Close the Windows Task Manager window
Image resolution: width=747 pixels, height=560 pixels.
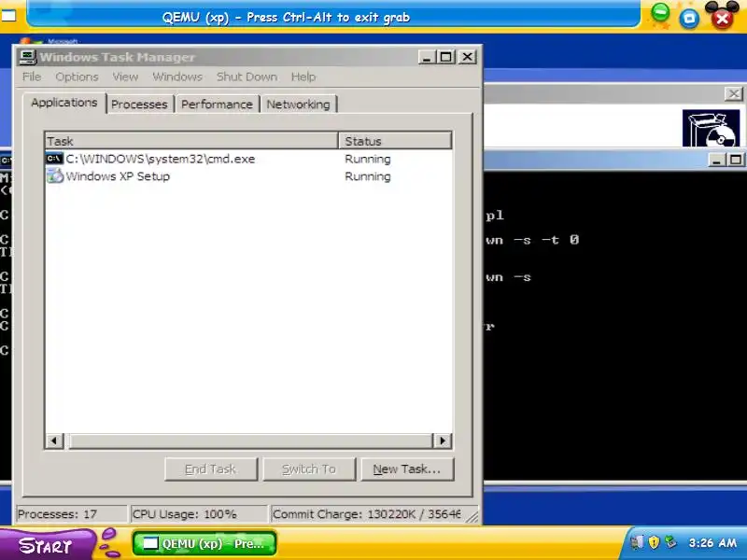click(x=468, y=57)
